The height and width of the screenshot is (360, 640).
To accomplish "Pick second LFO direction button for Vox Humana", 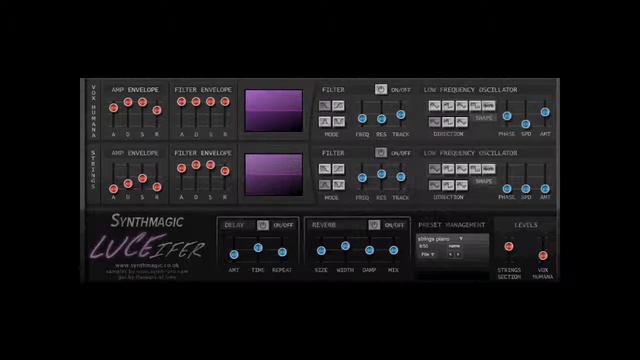I will [x=448, y=122].
